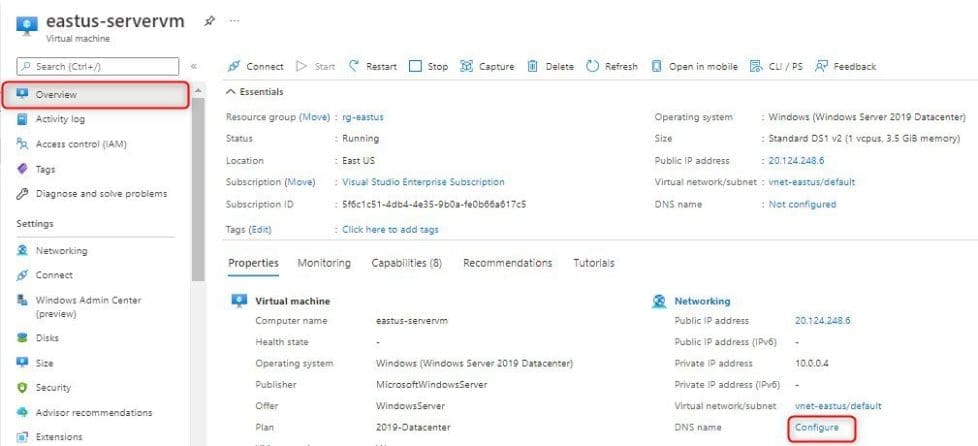This screenshot has height=446, width=978.
Task: Switch to the Monitoring tab
Action: [324, 263]
